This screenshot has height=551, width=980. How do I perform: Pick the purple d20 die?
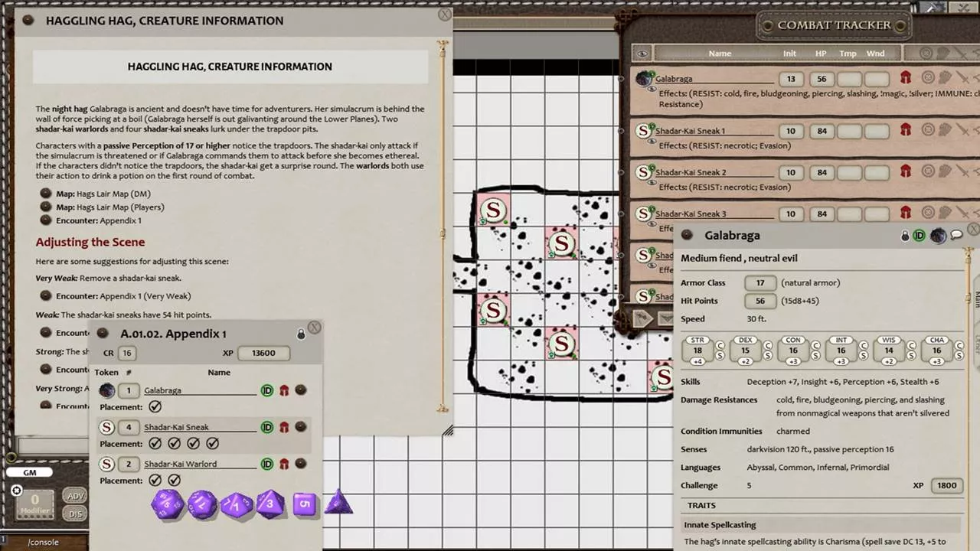[168, 504]
